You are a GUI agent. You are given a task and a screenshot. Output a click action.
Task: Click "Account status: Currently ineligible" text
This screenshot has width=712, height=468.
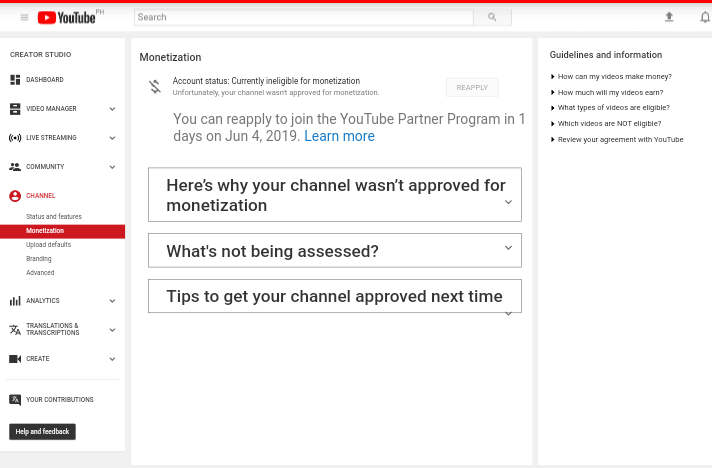[266, 81]
